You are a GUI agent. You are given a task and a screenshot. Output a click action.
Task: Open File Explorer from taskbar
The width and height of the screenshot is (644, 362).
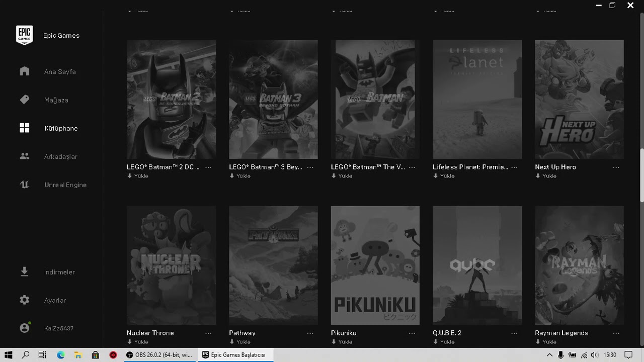point(77,355)
